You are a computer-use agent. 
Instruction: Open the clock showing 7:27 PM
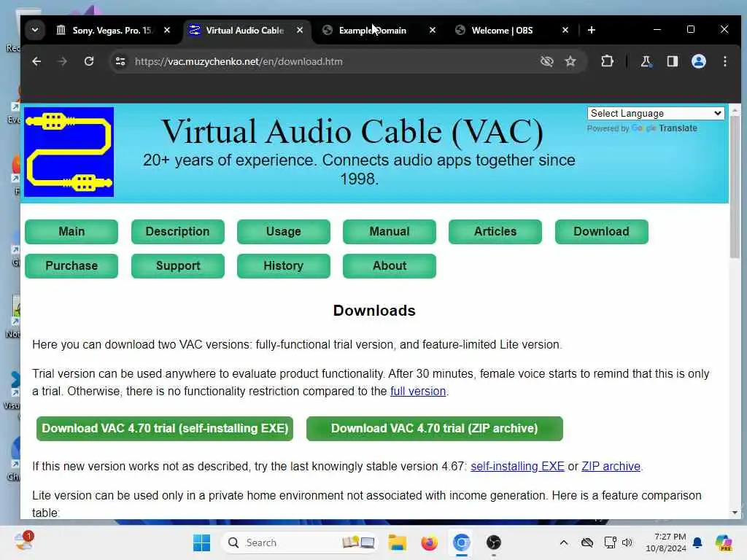pyautogui.click(x=665, y=542)
